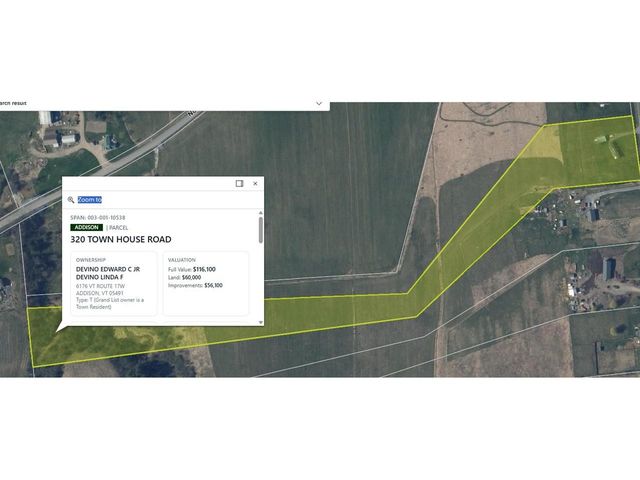640x480 pixels.
Task: Close the parcel info popup
Action: click(x=255, y=184)
